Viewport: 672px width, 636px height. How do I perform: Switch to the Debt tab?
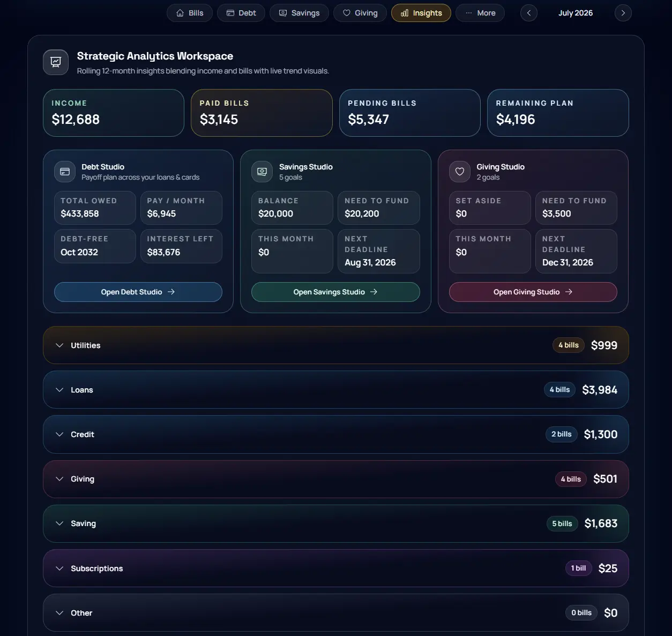click(241, 13)
